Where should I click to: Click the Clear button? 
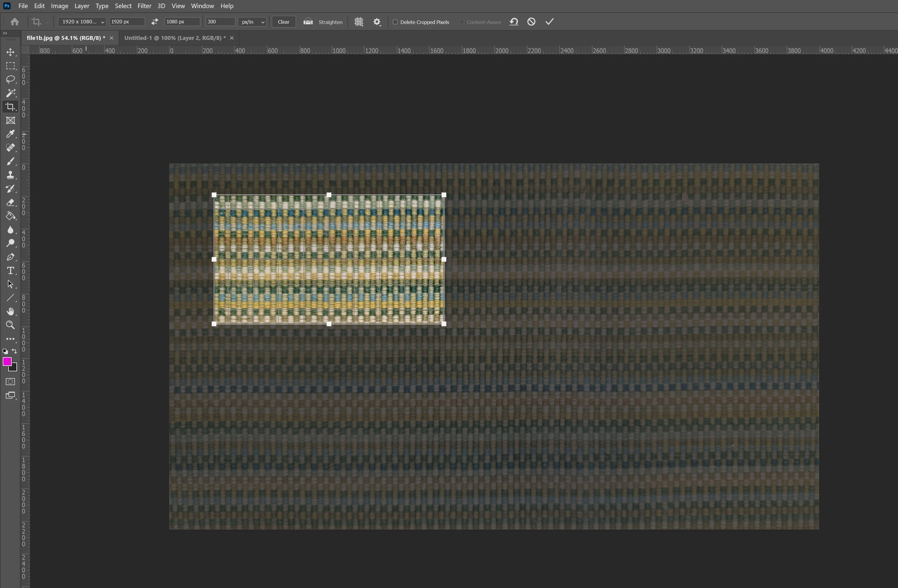coord(283,22)
